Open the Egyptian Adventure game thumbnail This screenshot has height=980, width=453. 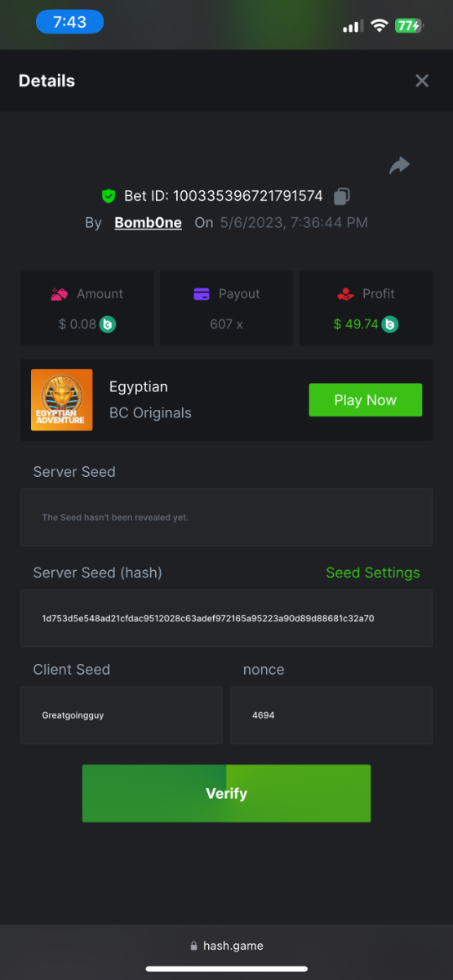pos(62,400)
